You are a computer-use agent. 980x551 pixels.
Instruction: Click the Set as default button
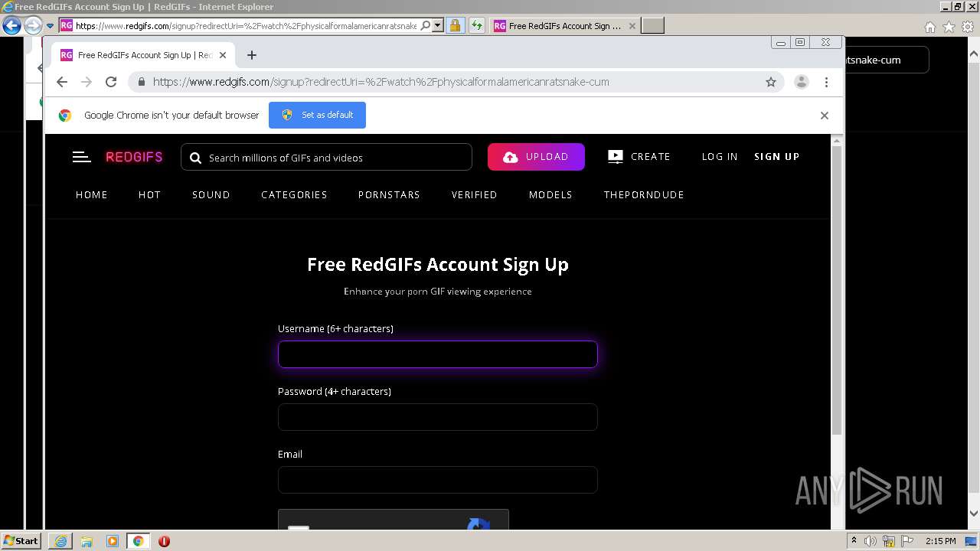(317, 115)
